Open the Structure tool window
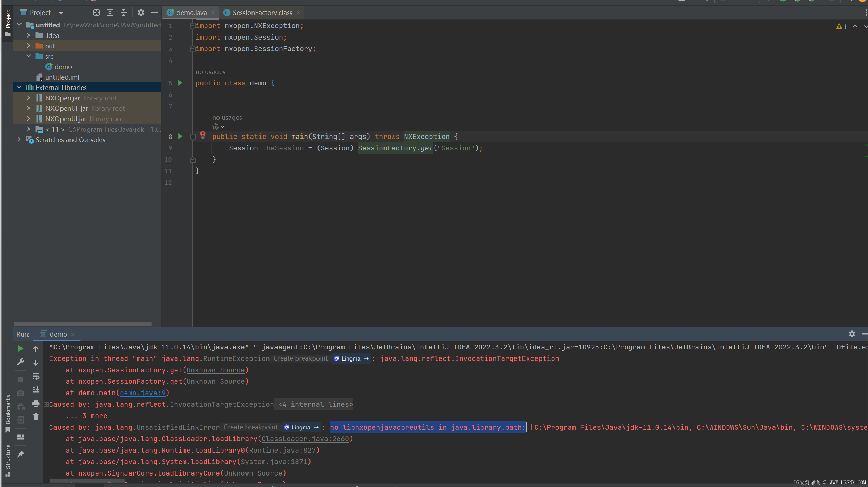 (x=8, y=460)
